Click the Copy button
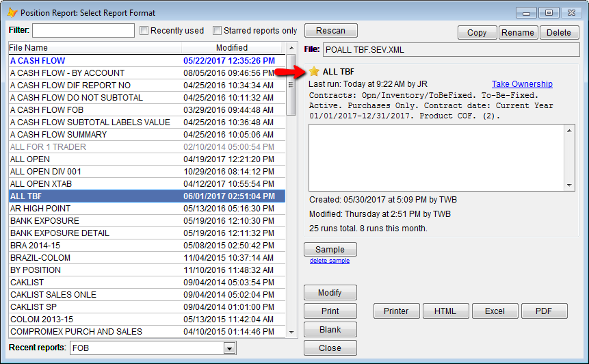The width and height of the screenshot is (589, 364). [x=477, y=33]
